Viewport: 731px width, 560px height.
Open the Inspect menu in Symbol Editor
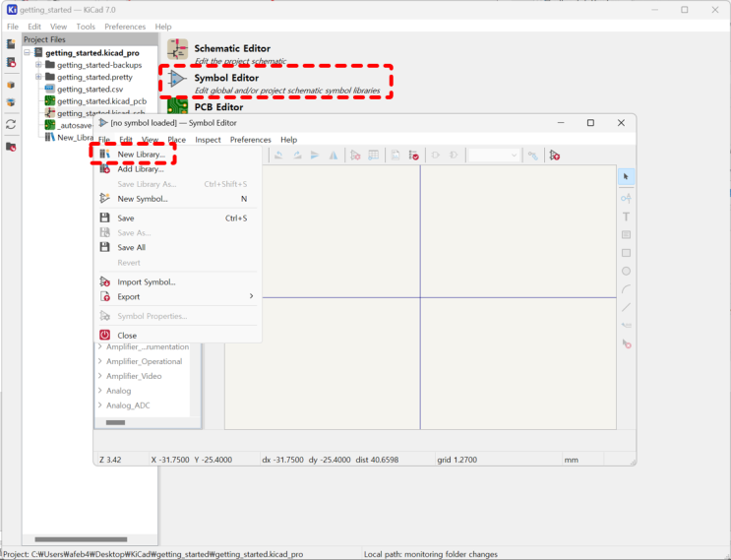[x=208, y=140]
